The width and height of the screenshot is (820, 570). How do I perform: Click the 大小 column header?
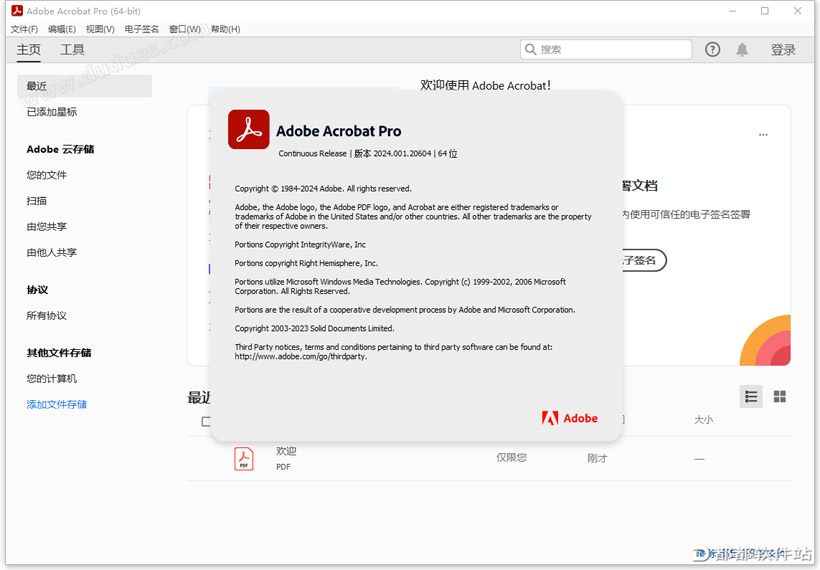point(703,419)
